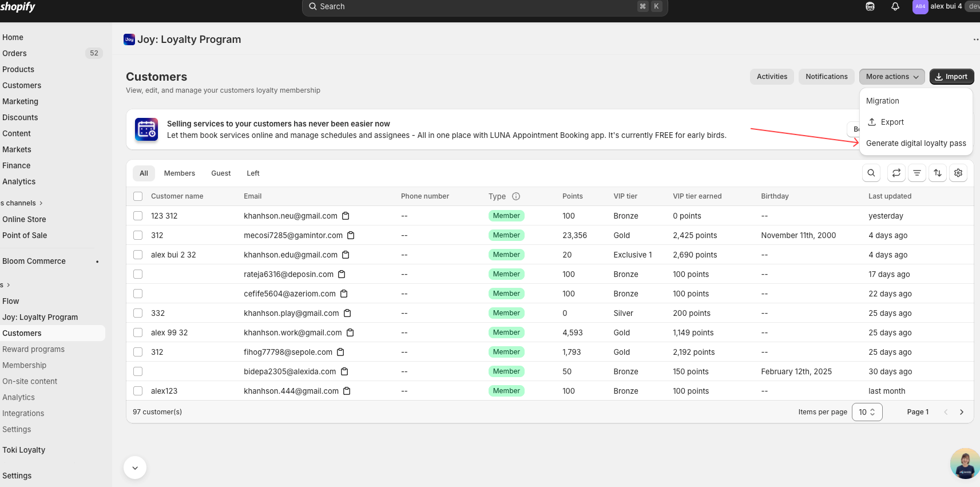
Task: Open table column settings gear icon
Action: [x=958, y=173]
